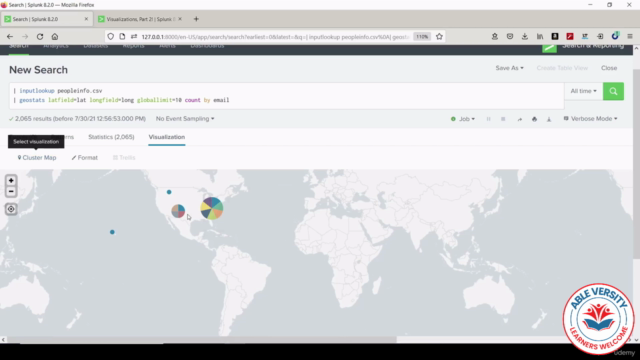The image size is (640, 360).
Task: Bookmark this page with the star icon
Action: pyautogui.click(x=439, y=36)
